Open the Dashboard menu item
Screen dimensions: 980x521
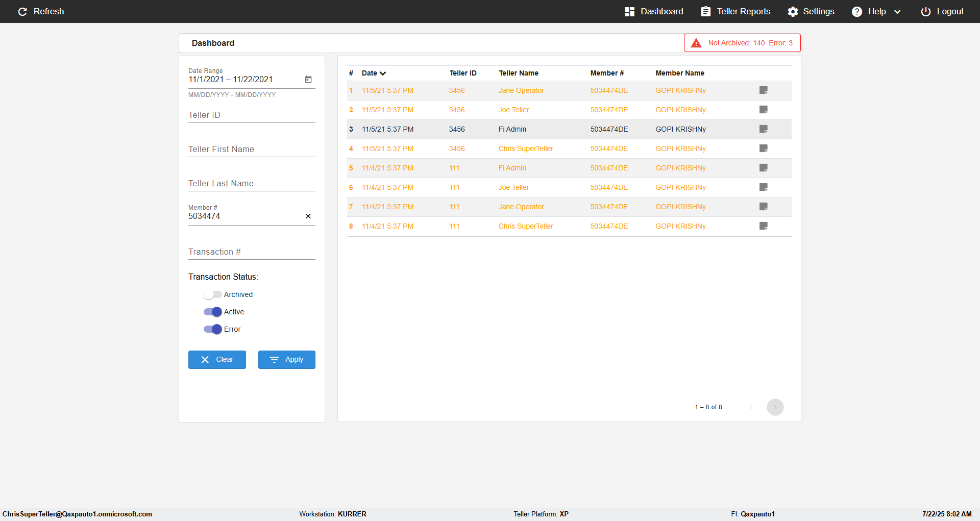[x=654, y=11]
